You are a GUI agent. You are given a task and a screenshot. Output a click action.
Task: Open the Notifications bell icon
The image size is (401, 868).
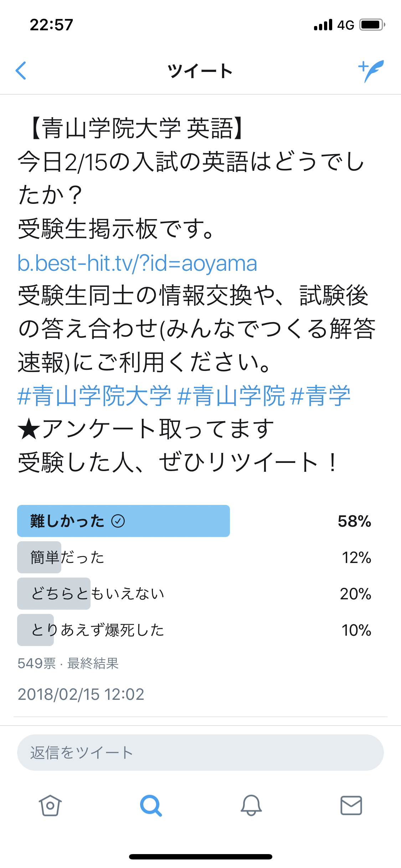[x=251, y=805]
